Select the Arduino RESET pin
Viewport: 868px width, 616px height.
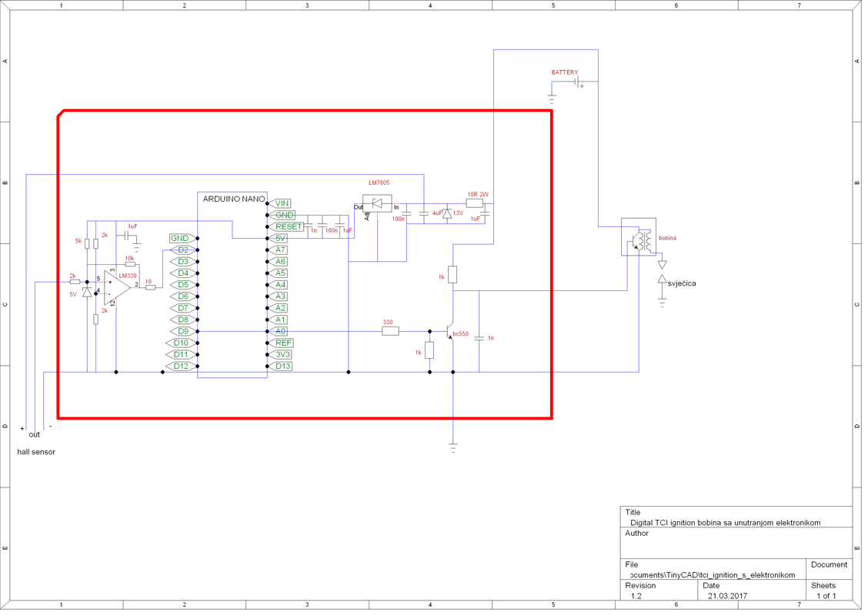click(286, 226)
